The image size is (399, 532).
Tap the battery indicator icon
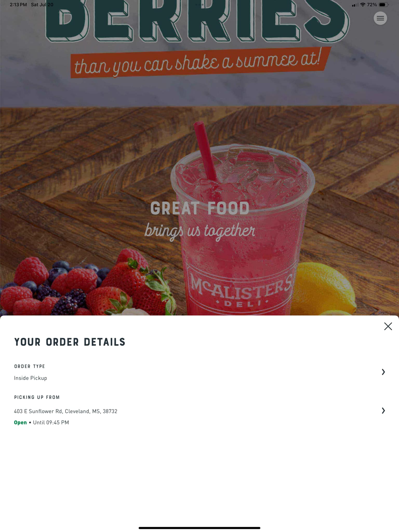pos(384,5)
